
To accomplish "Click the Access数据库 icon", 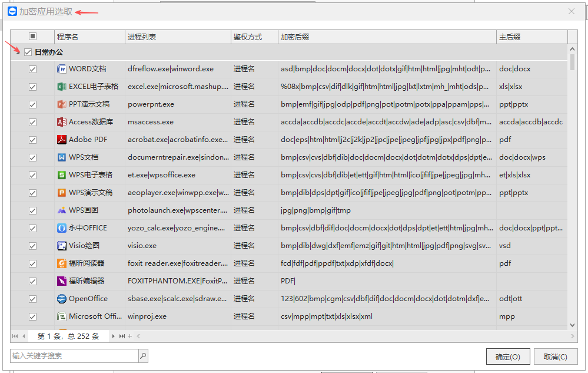I will pyautogui.click(x=62, y=122).
